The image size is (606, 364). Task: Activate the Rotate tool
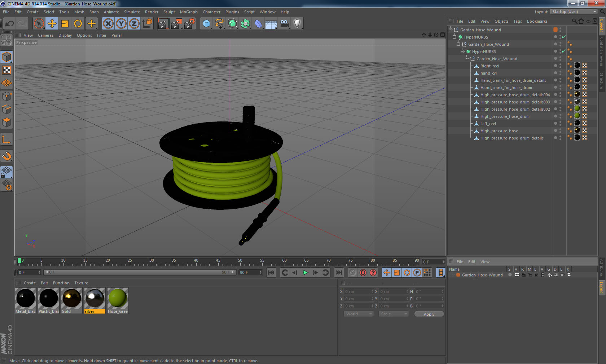(78, 24)
